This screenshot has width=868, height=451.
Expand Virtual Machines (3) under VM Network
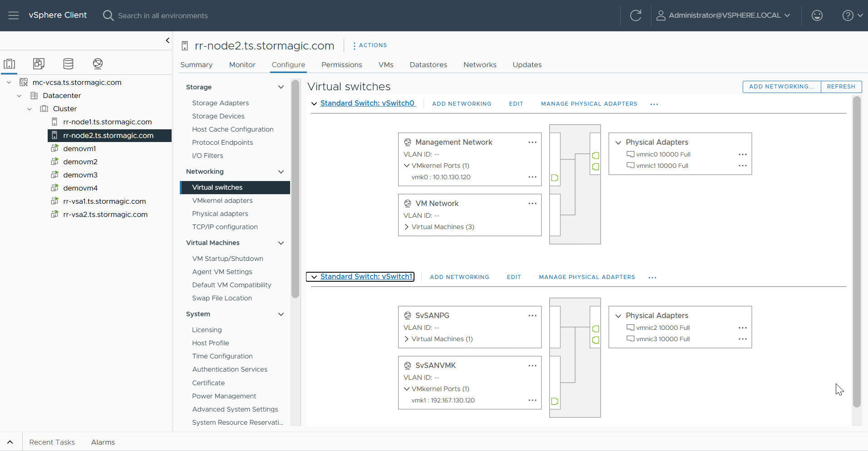(x=407, y=227)
